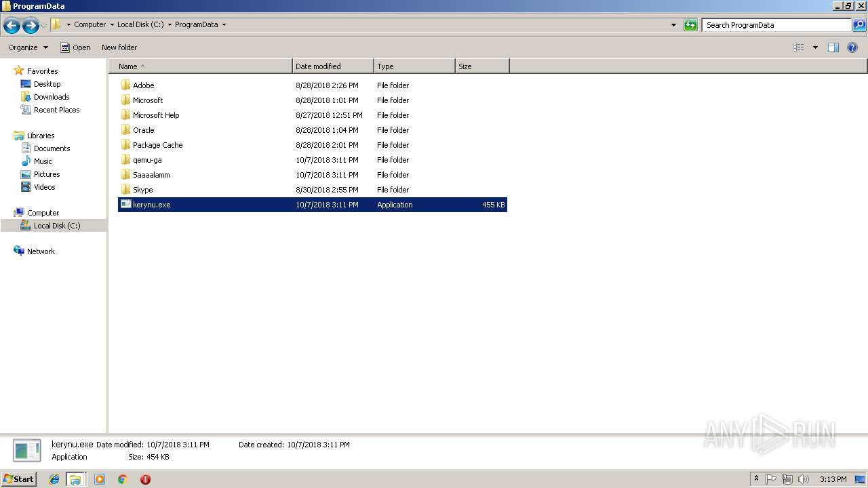Toggle the preview pane icon

[x=833, y=47]
